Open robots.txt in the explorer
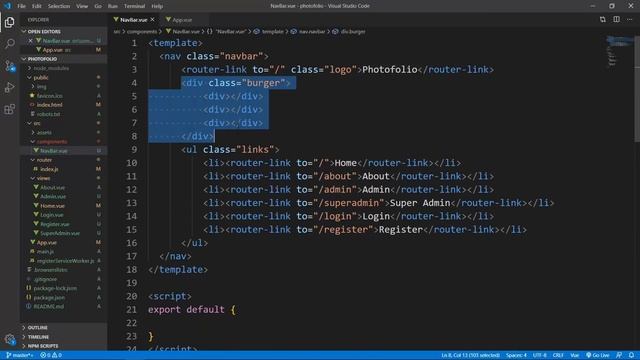This screenshot has height=360, width=640. coord(49,114)
